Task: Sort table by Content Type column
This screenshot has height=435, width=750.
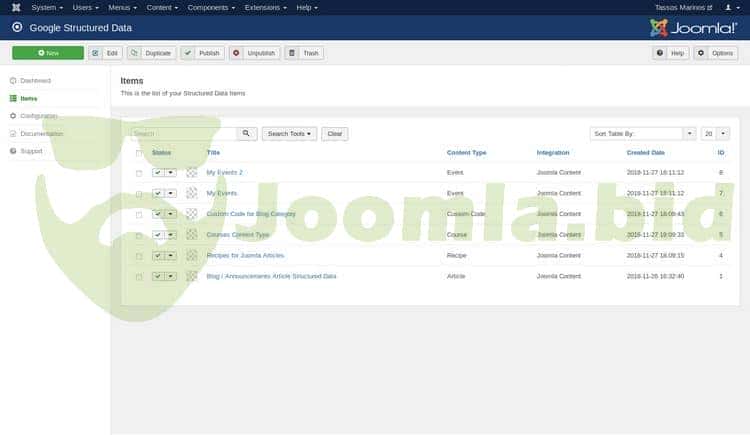Action: 466,152
